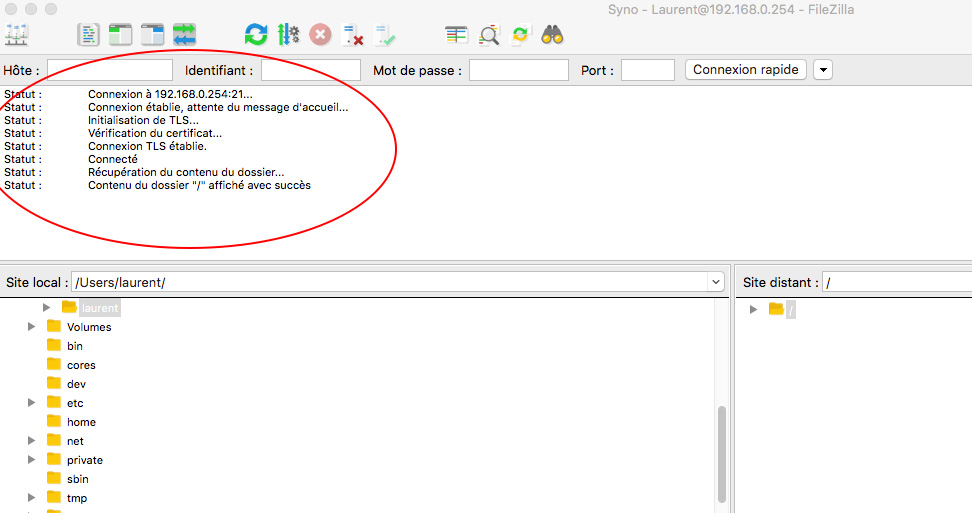This screenshot has height=513, width=972.
Task: Toggle local directory tree display icon
Action: [120, 35]
